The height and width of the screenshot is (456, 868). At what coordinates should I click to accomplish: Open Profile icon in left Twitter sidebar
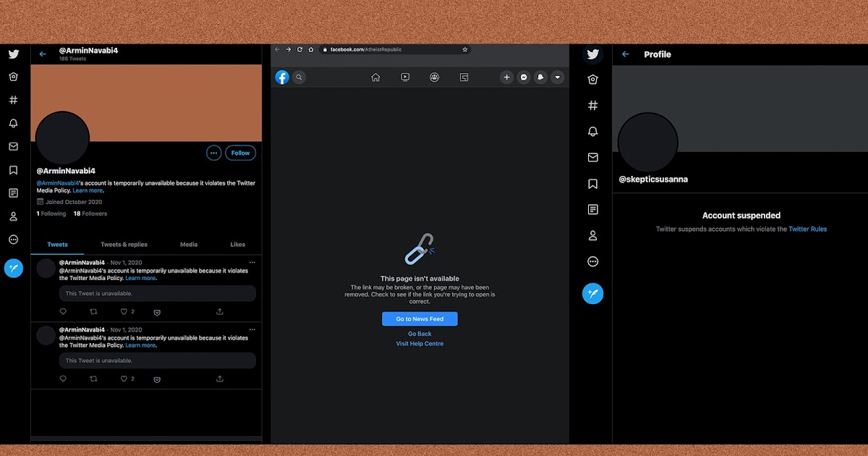coord(13,216)
